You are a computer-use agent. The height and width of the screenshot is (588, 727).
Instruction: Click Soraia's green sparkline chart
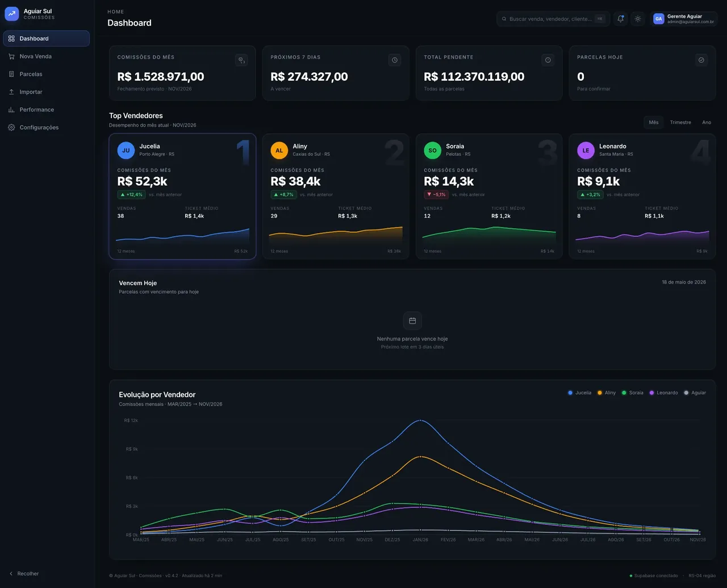pos(489,235)
